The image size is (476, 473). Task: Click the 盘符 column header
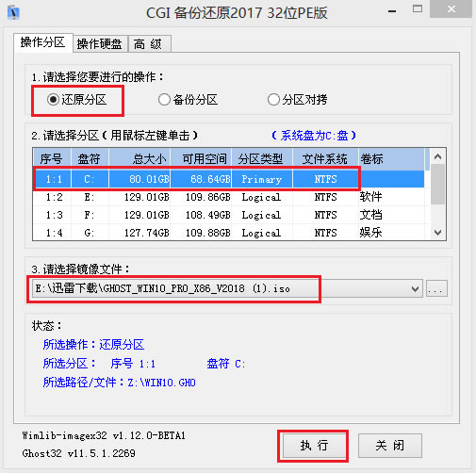[x=90, y=159]
